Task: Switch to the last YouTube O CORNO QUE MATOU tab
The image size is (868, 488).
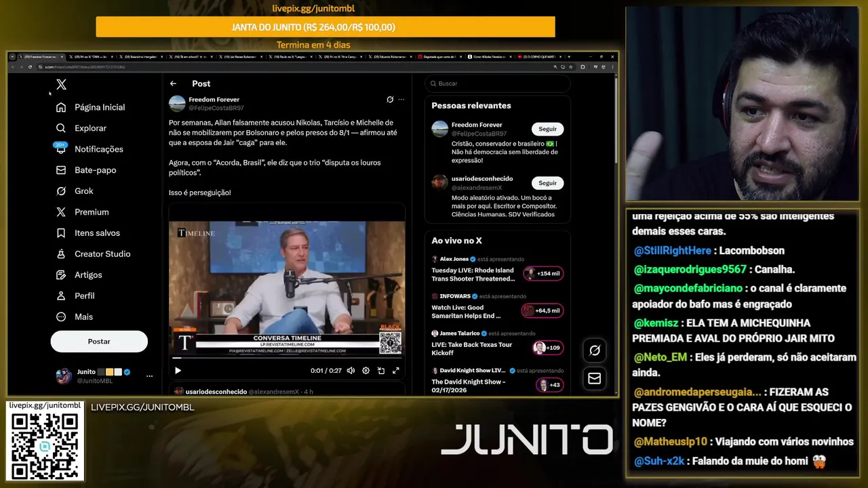Action: coord(538,57)
